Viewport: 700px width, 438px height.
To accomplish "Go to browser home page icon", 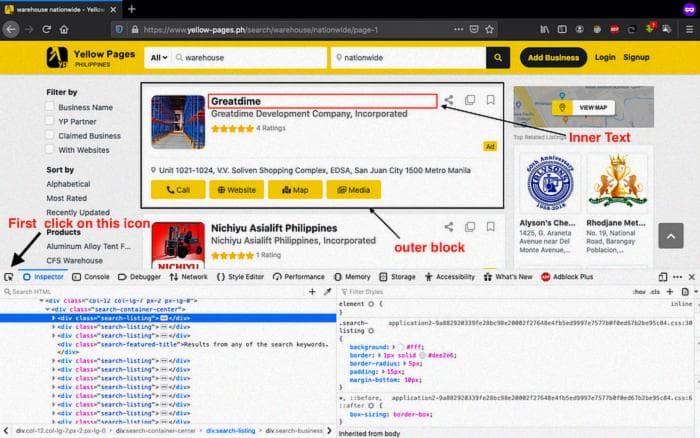I will (64, 29).
